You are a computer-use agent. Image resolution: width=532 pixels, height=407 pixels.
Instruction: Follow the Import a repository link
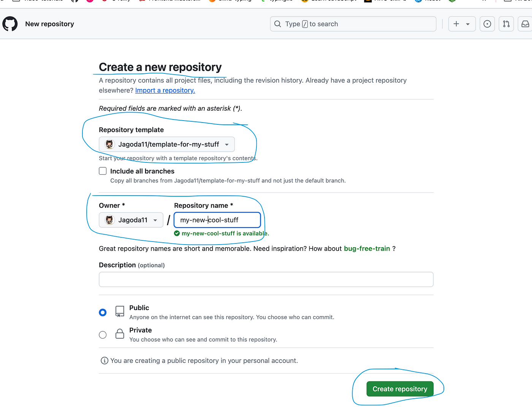[x=165, y=90]
